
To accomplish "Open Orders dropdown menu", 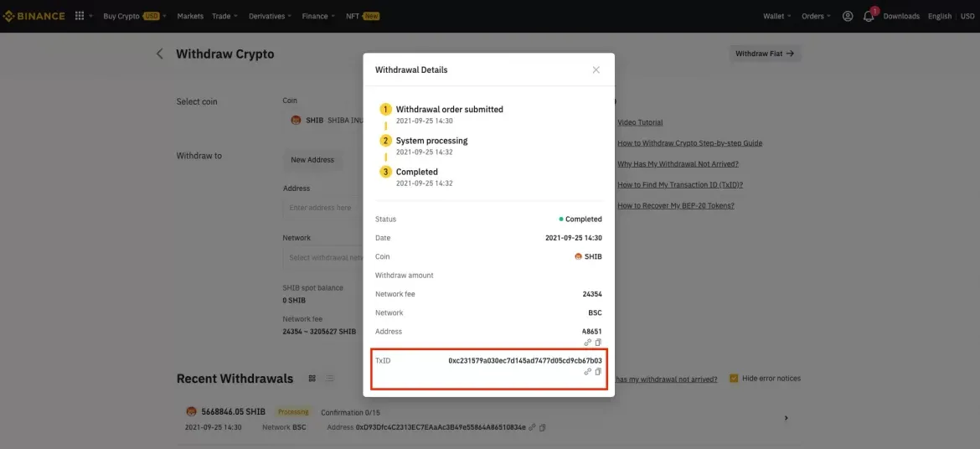I will pos(817,16).
